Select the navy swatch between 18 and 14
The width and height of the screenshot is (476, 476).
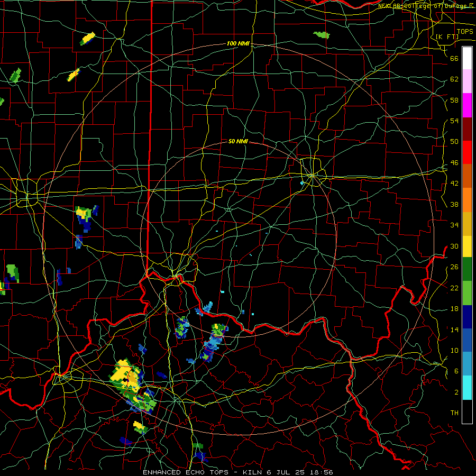(x=467, y=317)
